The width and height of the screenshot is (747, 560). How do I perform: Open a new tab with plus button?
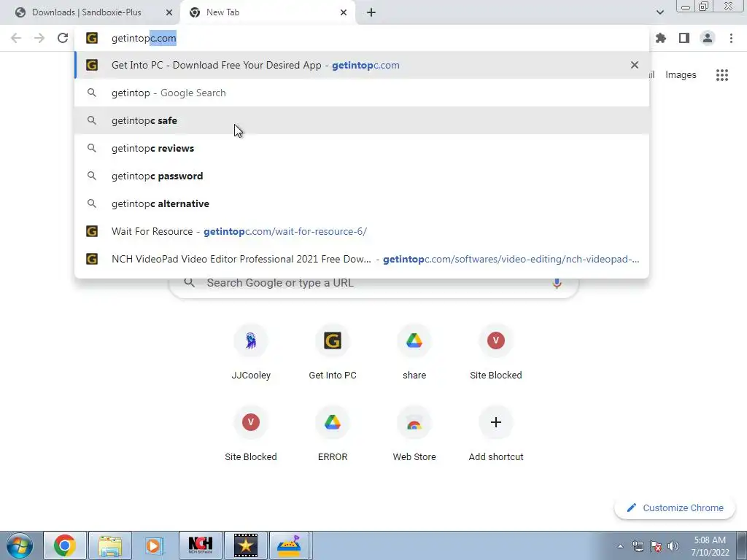(371, 12)
